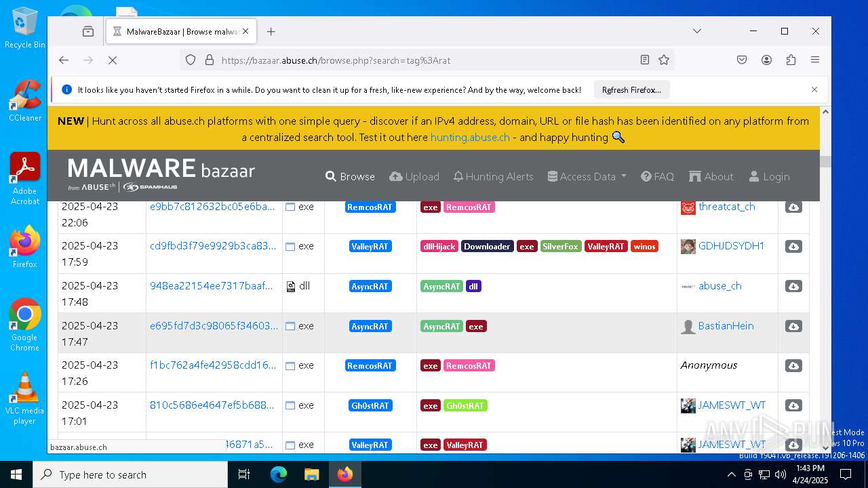This screenshot has width=868, height=488.
Task: Click RemcosRAT signature in 22:06 row
Action: pos(370,207)
